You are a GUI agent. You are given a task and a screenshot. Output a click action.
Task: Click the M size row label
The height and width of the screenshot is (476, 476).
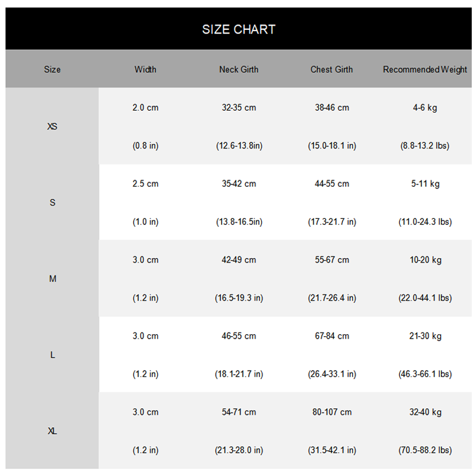[x=52, y=278]
